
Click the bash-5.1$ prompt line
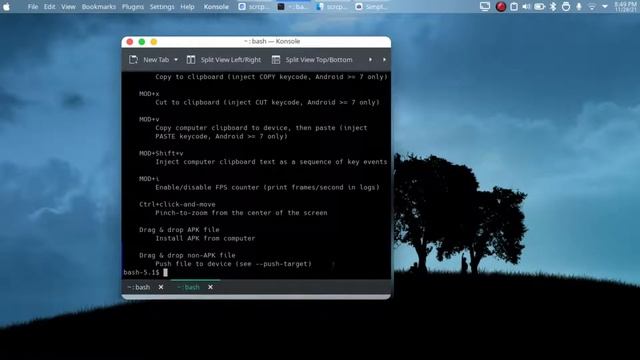coord(145,272)
